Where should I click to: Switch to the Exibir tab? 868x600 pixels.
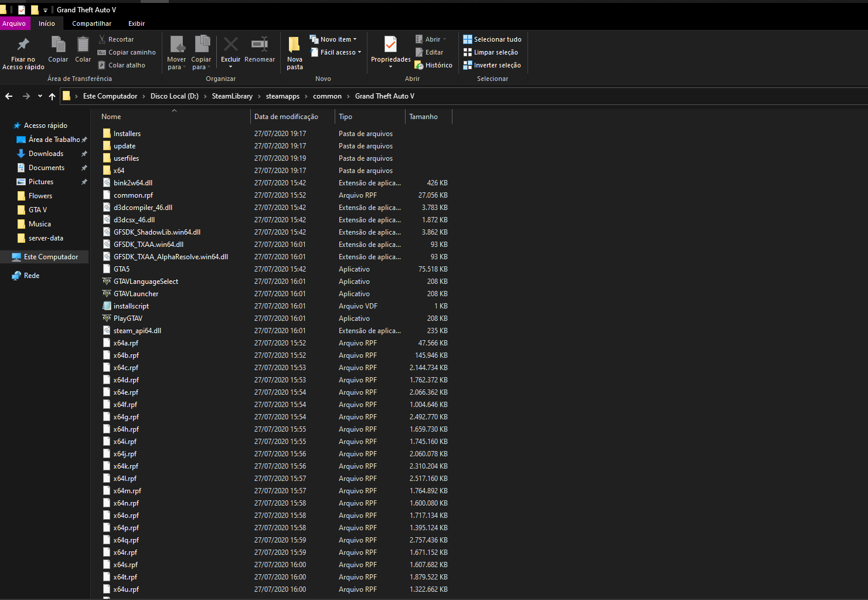coord(137,23)
